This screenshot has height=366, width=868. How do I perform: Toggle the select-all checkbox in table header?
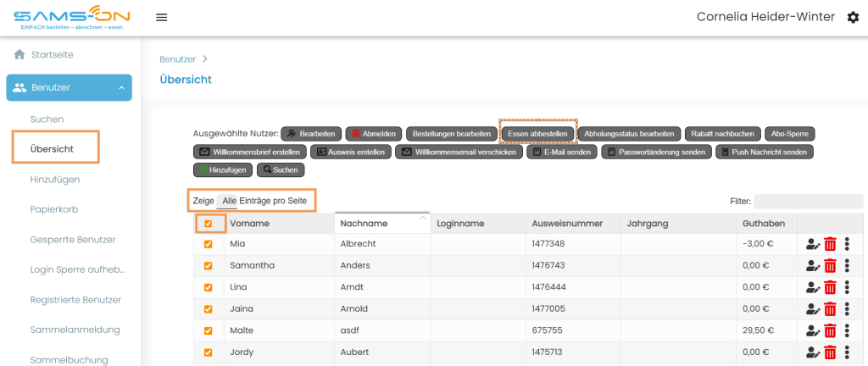(209, 224)
